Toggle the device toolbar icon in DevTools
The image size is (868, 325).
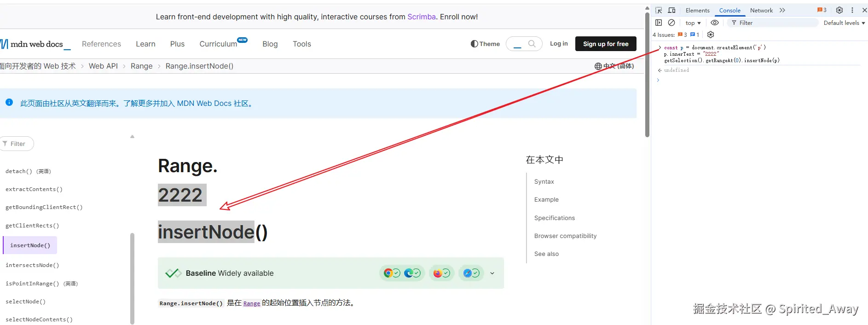point(671,10)
